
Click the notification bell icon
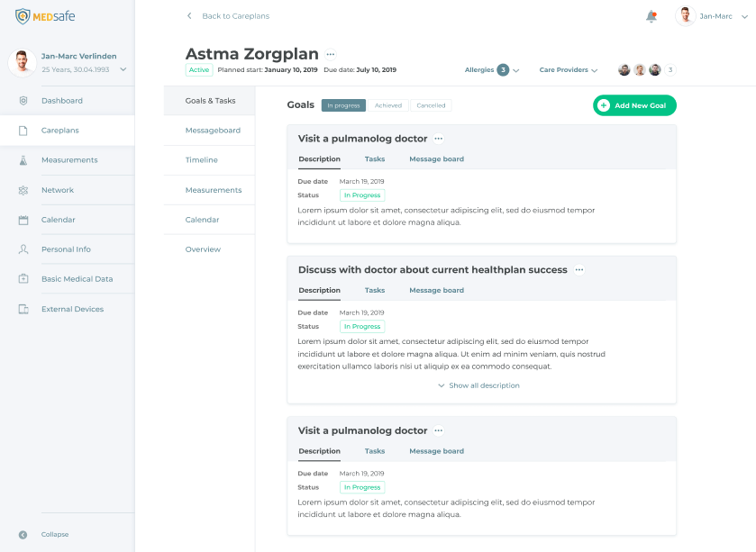coord(651,16)
